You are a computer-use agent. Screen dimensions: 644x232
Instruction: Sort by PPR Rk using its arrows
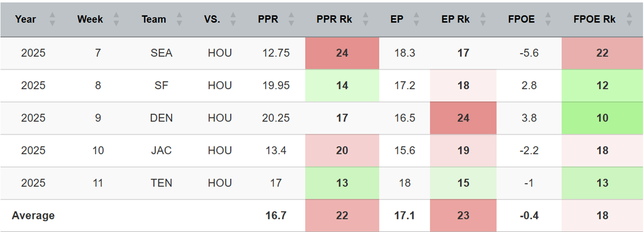368,20
